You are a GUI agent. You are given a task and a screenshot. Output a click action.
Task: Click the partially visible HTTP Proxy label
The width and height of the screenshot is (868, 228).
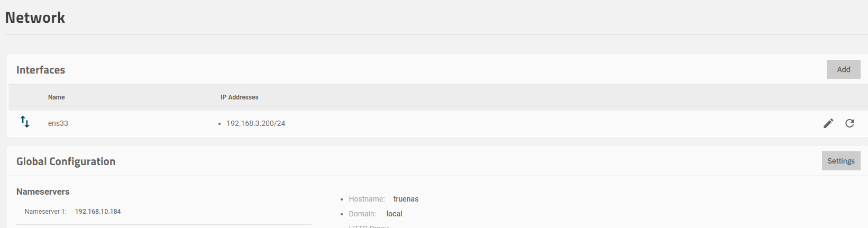click(x=369, y=226)
